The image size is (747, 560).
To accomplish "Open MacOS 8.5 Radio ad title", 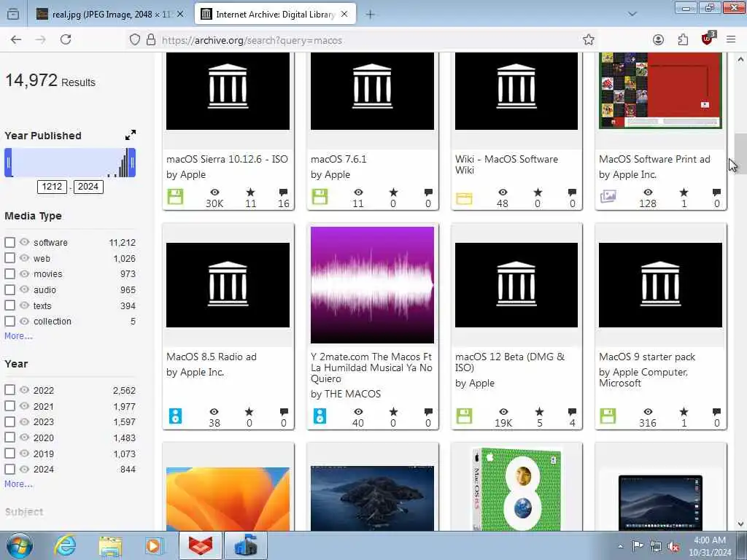I will (212, 357).
